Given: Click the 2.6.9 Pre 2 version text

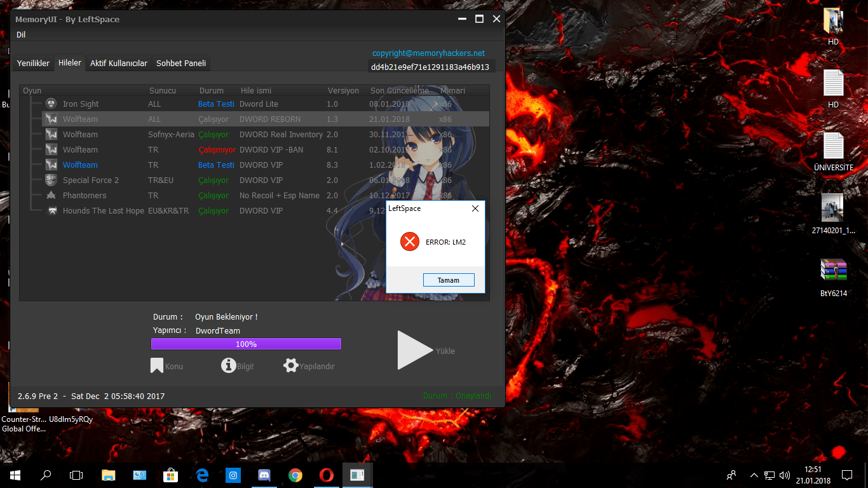Looking at the screenshot, I should click(37, 396).
